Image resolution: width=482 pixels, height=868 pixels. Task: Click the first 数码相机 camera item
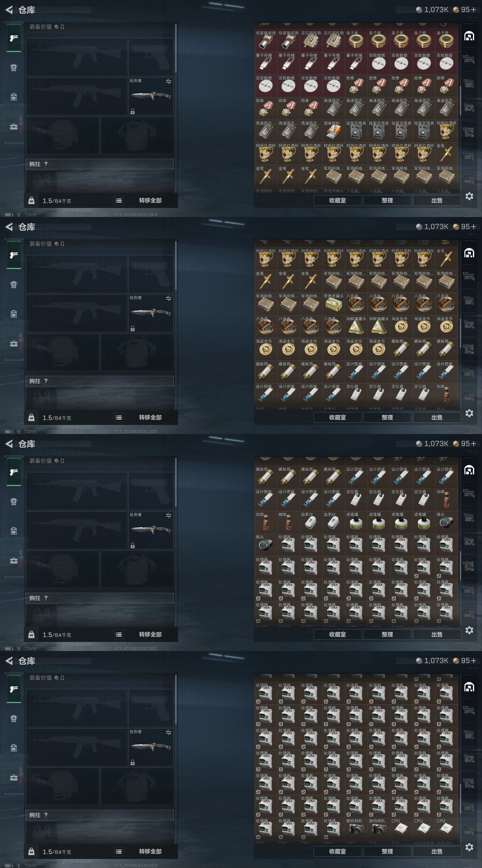356,828
